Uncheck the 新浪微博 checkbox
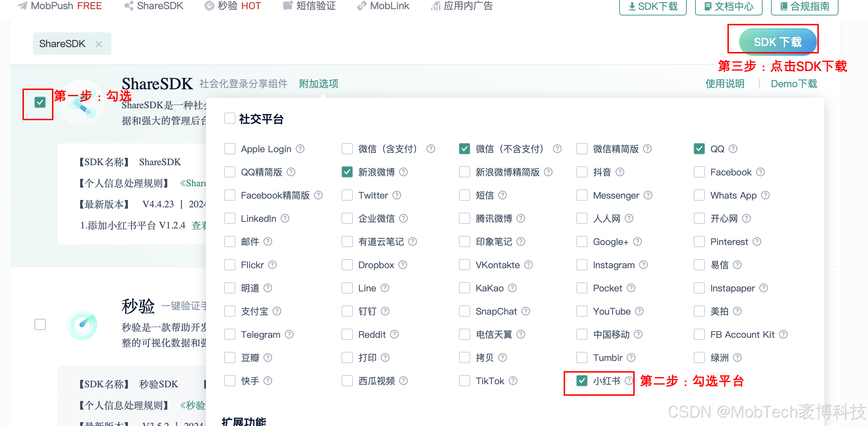 pyautogui.click(x=347, y=172)
